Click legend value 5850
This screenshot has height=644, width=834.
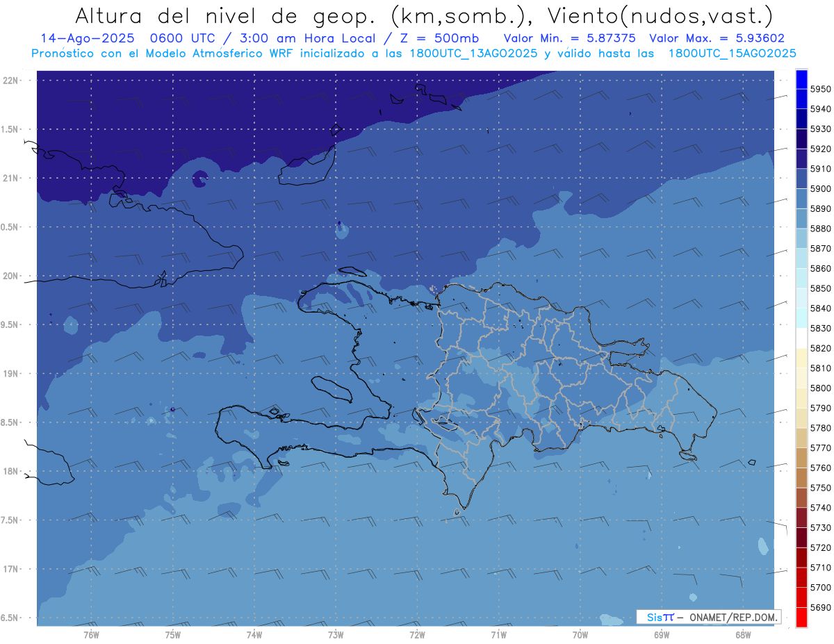(x=820, y=288)
